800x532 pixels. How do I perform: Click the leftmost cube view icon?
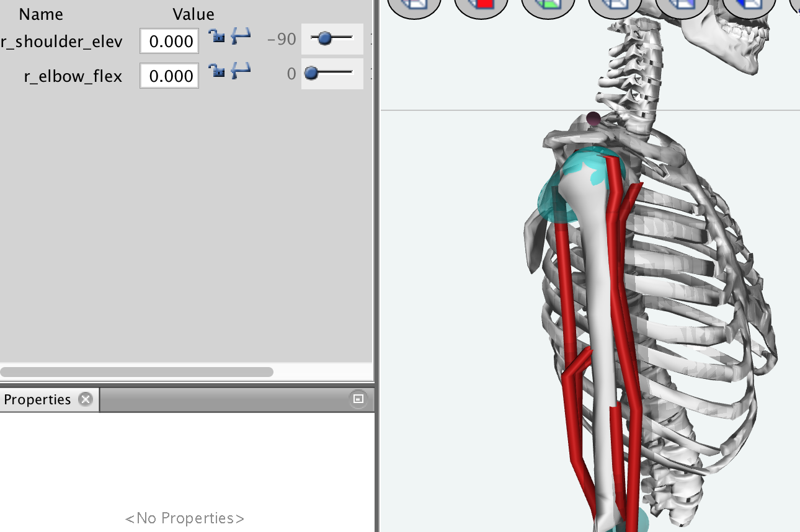(x=414, y=5)
